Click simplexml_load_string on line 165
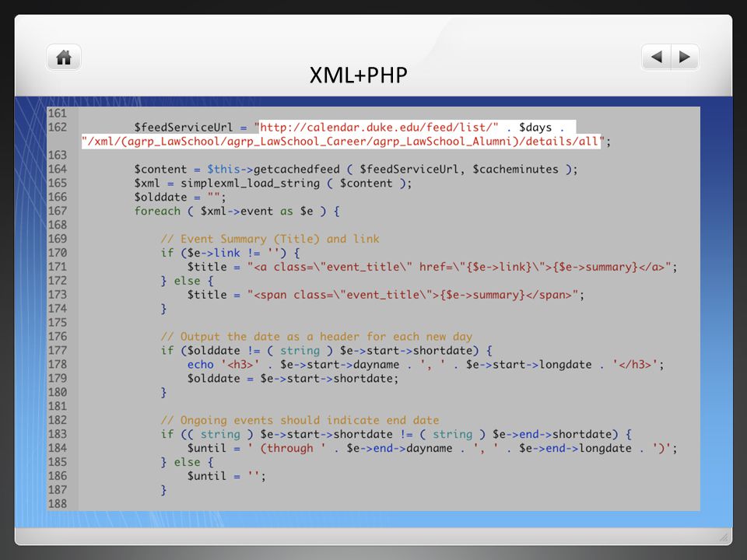The height and width of the screenshot is (560, 747). pos(250,184)
